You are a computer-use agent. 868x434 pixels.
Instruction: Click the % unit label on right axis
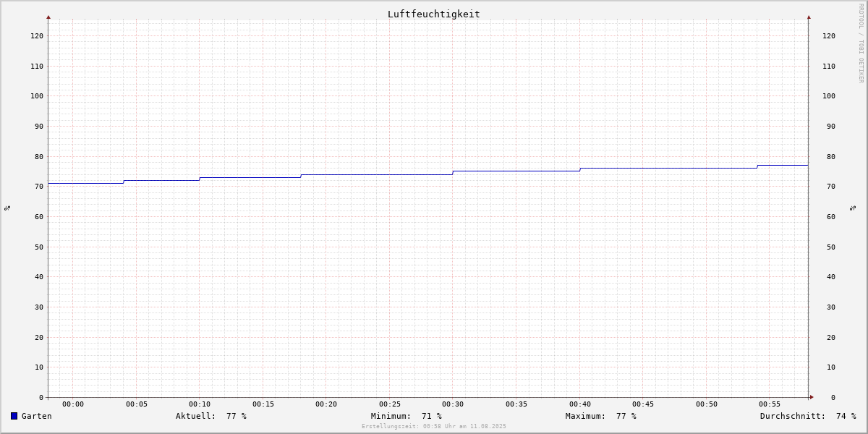tap(853, 208)
